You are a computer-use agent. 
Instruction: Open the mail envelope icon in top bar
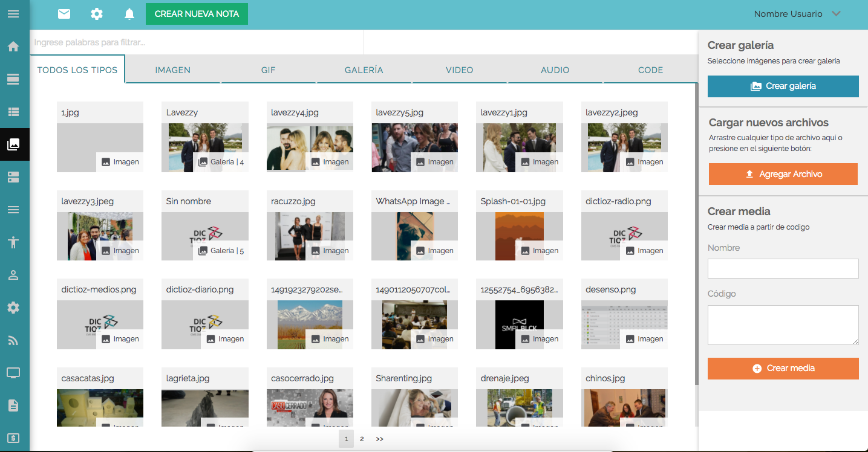[64, 13]
